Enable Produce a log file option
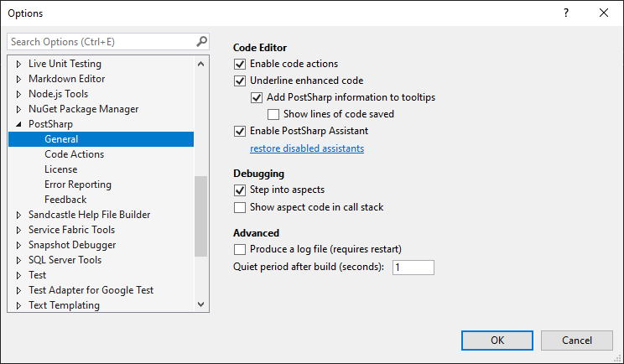The width and height of the screenshot is (624, 364). point(240,249)
